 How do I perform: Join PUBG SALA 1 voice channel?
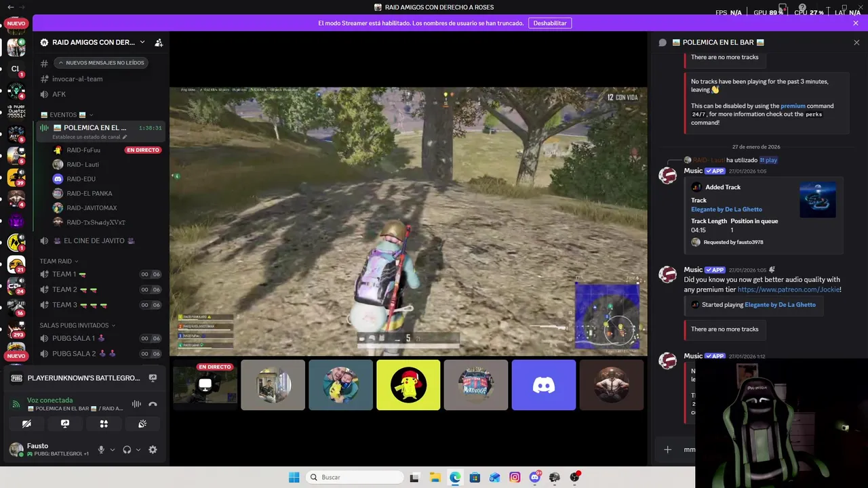[100, 338]
